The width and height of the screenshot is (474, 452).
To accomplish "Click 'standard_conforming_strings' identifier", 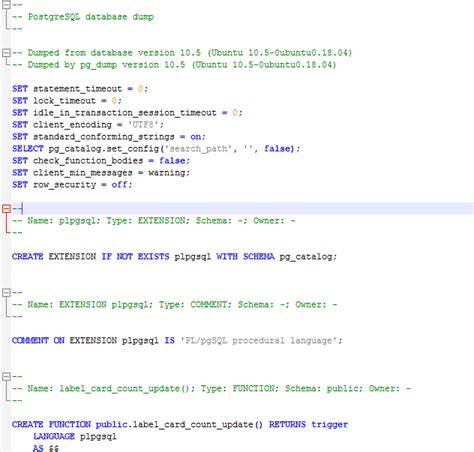I will pyautogui.click(x=104, y=137).
